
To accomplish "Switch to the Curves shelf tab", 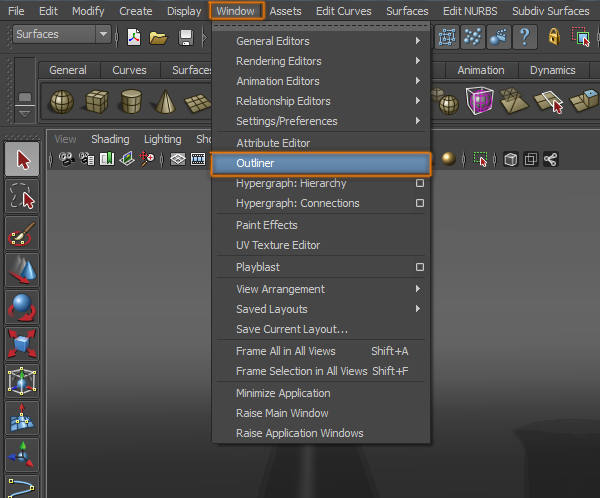I will click(x=129, y=70).
